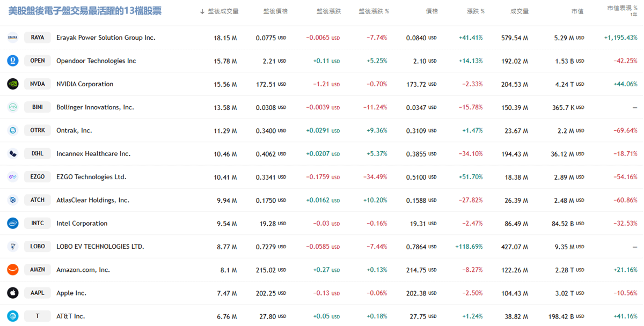Sort by 漲跌 % column header
The height and width of the screenshot is (326, 644).
475,11
